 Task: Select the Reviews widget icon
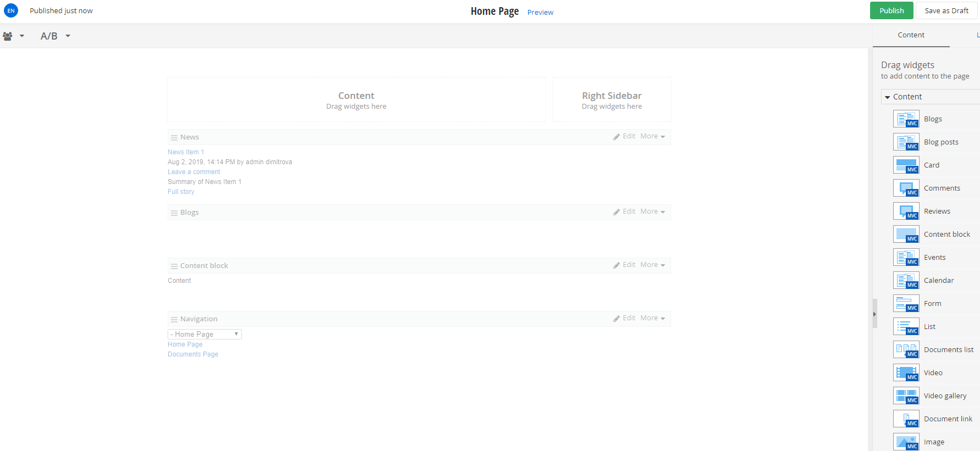coord(906,211)
